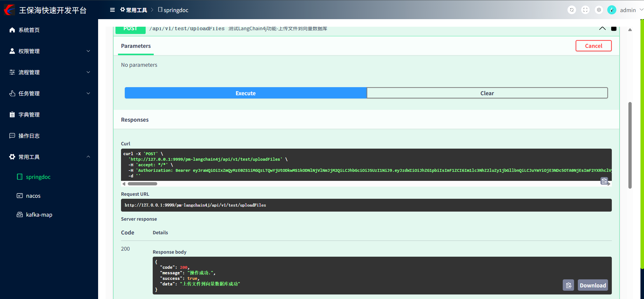This screenshot has width=644, height=299.
Task: Collapse sidebar with hamburger menu icon
Action: tap(112, 10)
